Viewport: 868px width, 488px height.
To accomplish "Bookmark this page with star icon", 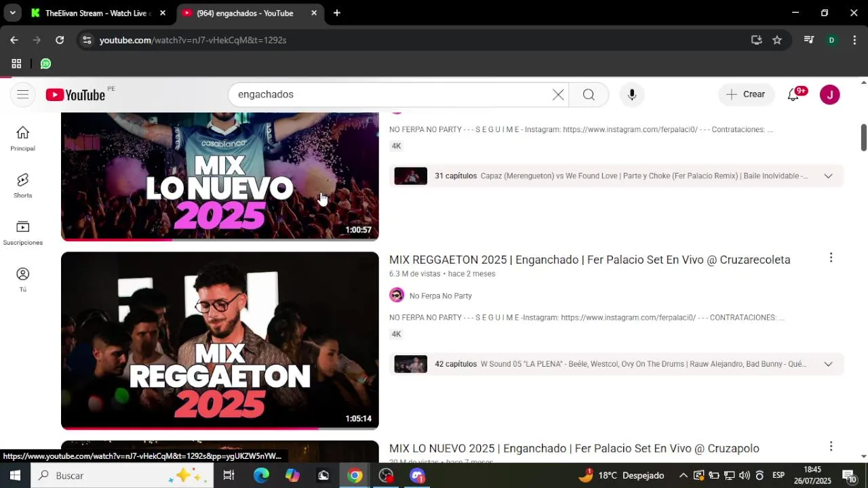I will point(777,40).
